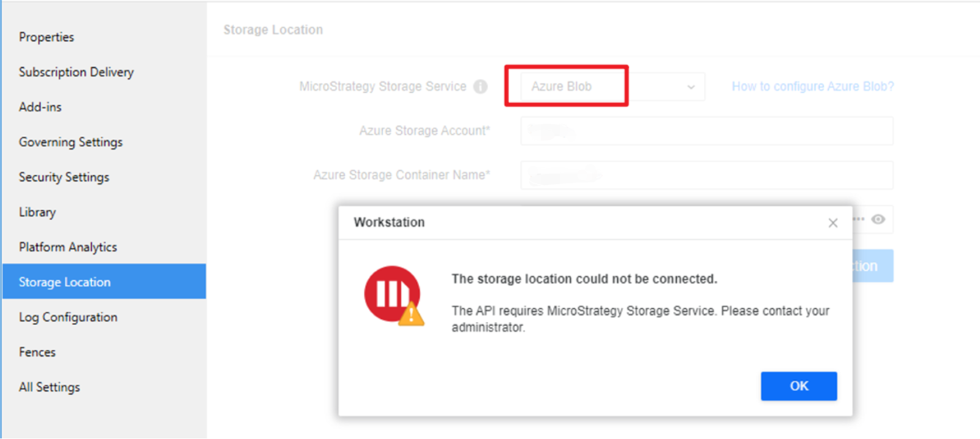The width and height of the screenshot is (980, 439).
Task: Go to Add-ins section
Action: pyautogui.click(x=40, y=107)
